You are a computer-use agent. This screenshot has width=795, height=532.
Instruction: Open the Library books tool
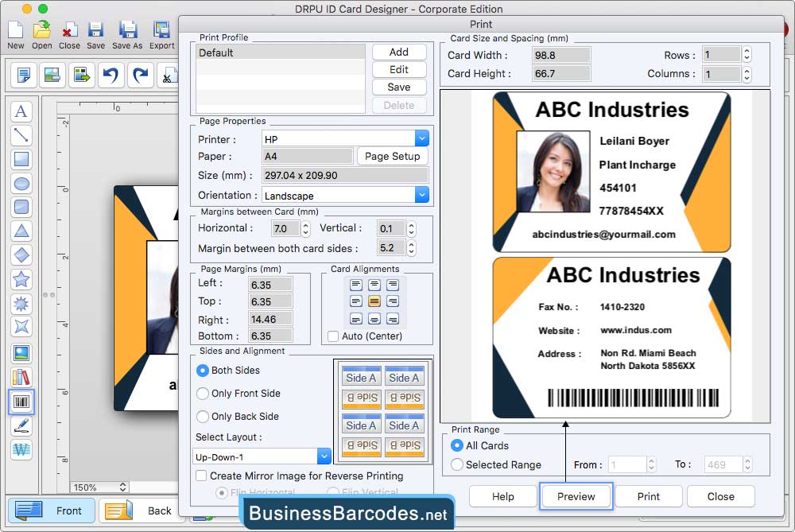21,377
